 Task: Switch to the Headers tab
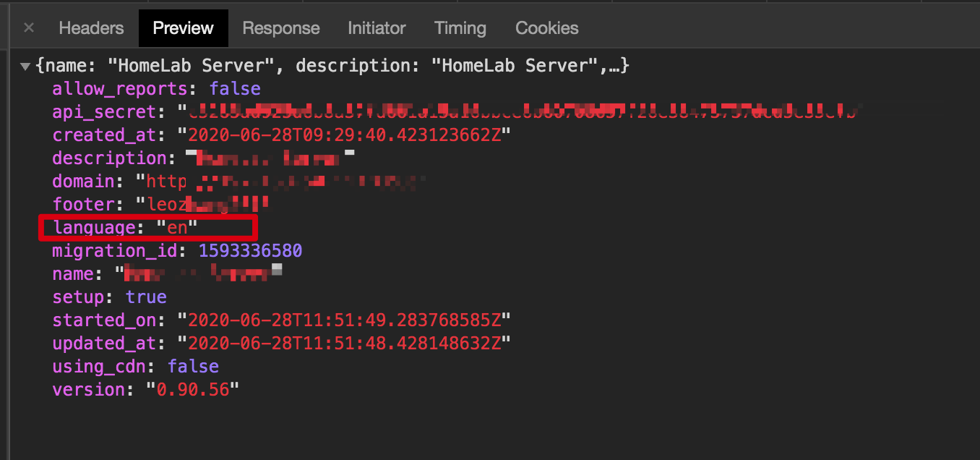(91, 27)
